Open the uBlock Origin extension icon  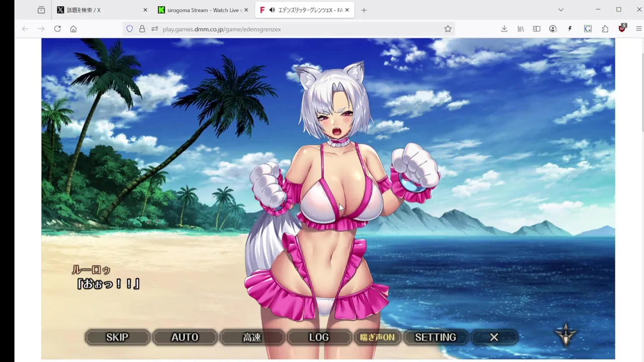pos(622,29)
